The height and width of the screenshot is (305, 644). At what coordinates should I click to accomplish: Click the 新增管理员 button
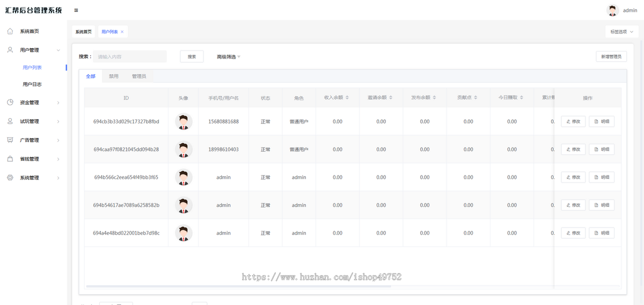[611, 56]
